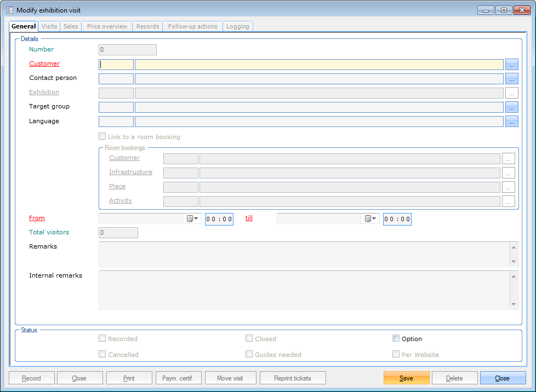Click the Place browse button in Room bookings

[509, 187]
